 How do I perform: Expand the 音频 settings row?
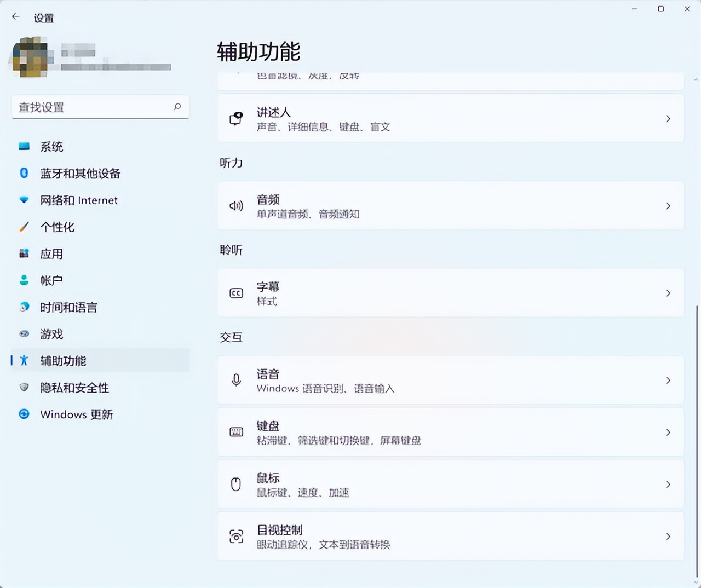tap(668, 206)
